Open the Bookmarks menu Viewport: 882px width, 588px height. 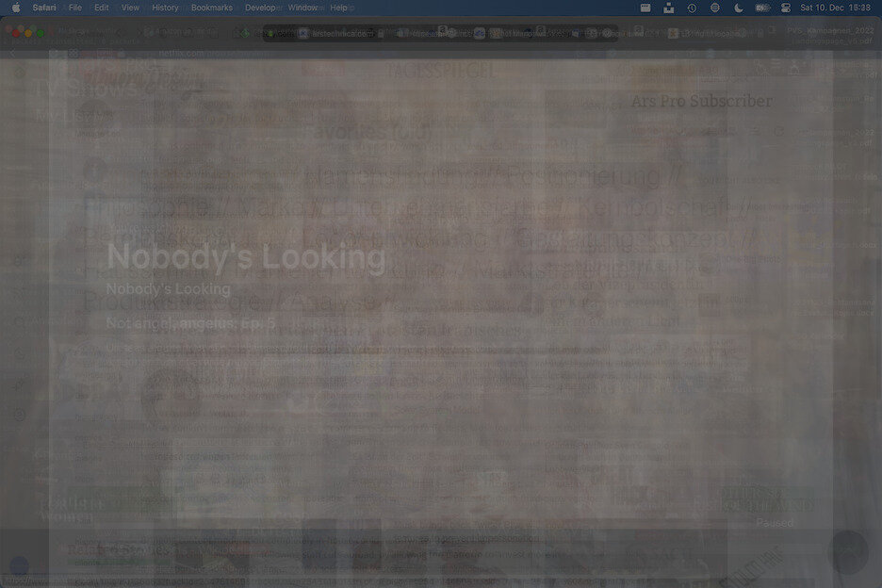pyautogui.click(x=211, y=8)
